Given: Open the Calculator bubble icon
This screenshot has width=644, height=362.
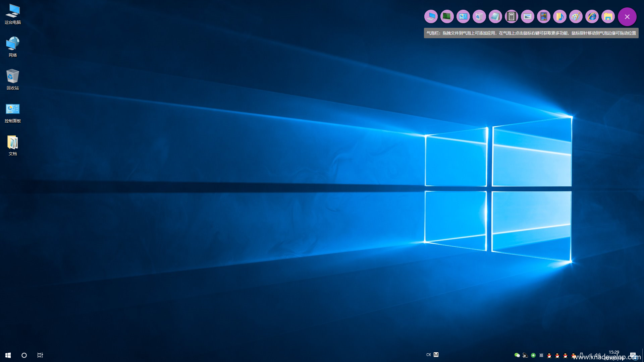Looking at the screenshot, I should coord(511,16).
